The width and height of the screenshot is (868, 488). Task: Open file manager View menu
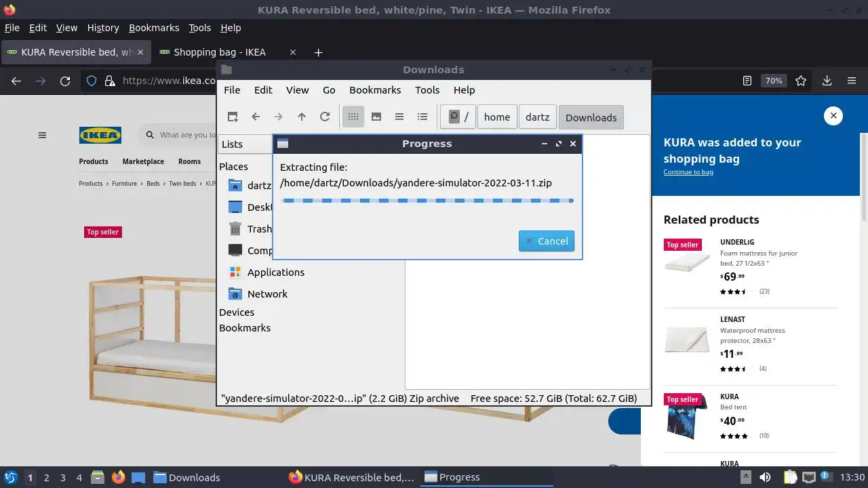click(x=297, y=90)
